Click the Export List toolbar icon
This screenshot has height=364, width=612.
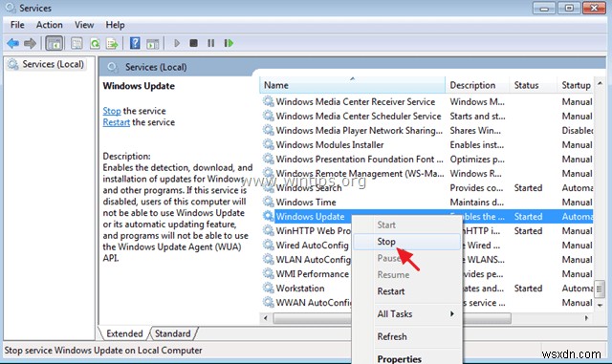point(113,43)
